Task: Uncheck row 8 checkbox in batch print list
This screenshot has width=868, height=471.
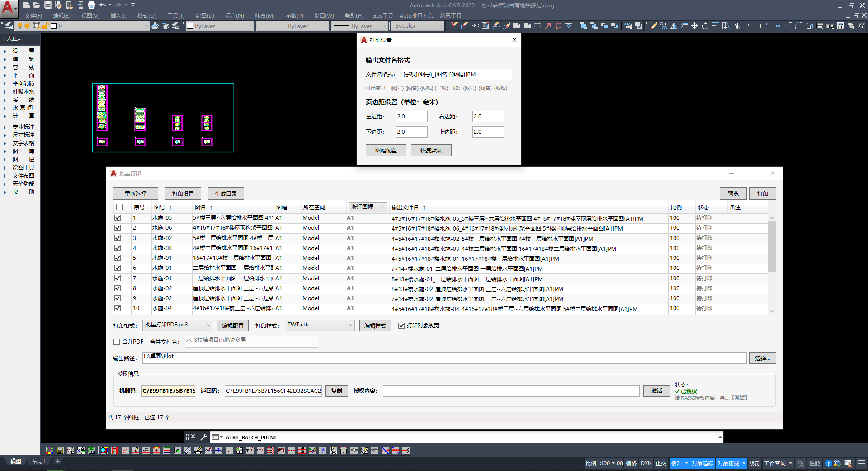Action: (x=118, y=288)
